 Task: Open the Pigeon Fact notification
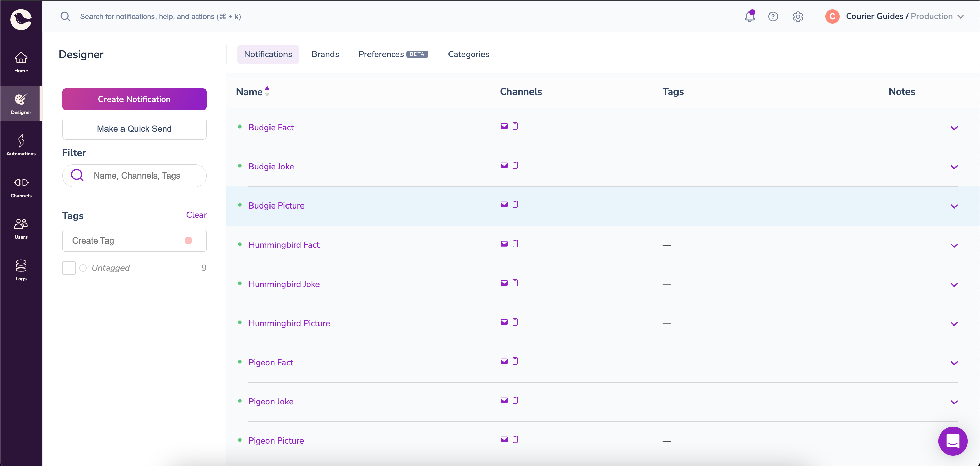point(271,363)
